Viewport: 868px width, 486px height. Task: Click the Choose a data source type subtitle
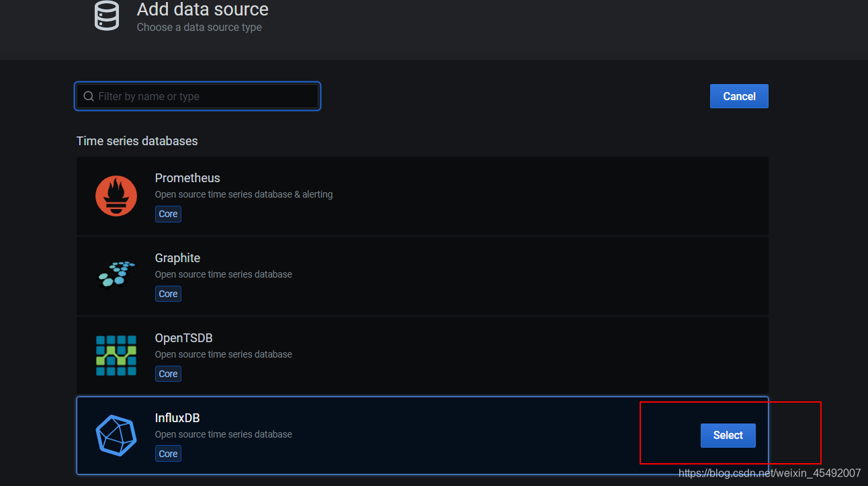(x=200, y=28)
